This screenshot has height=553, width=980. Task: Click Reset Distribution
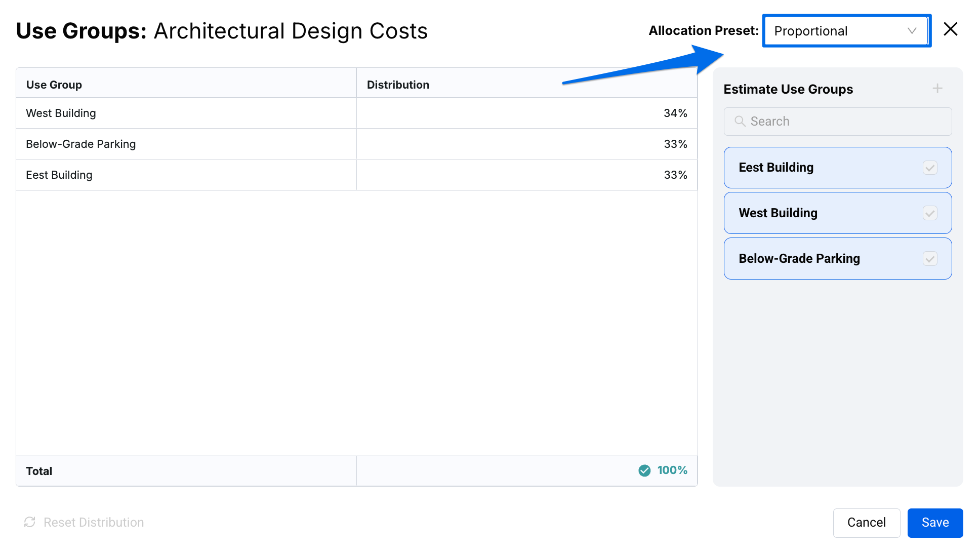(x=84, y=522)
